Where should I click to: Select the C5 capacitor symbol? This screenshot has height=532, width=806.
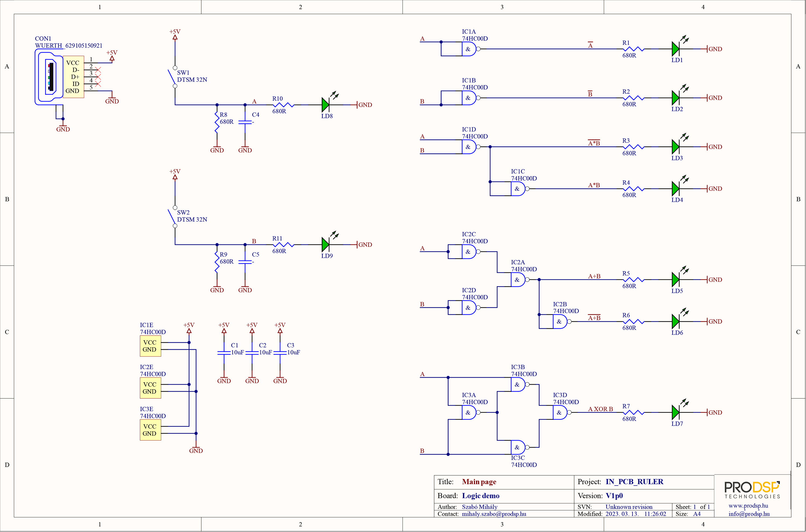pos(245,262)
